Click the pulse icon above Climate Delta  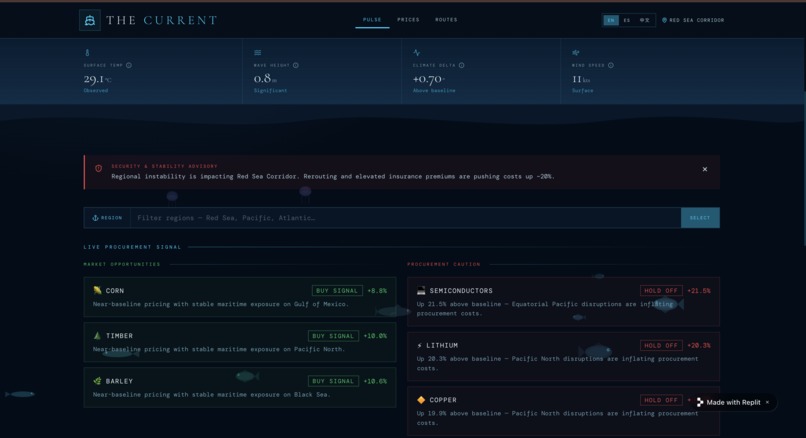click(x=417, y=52)
